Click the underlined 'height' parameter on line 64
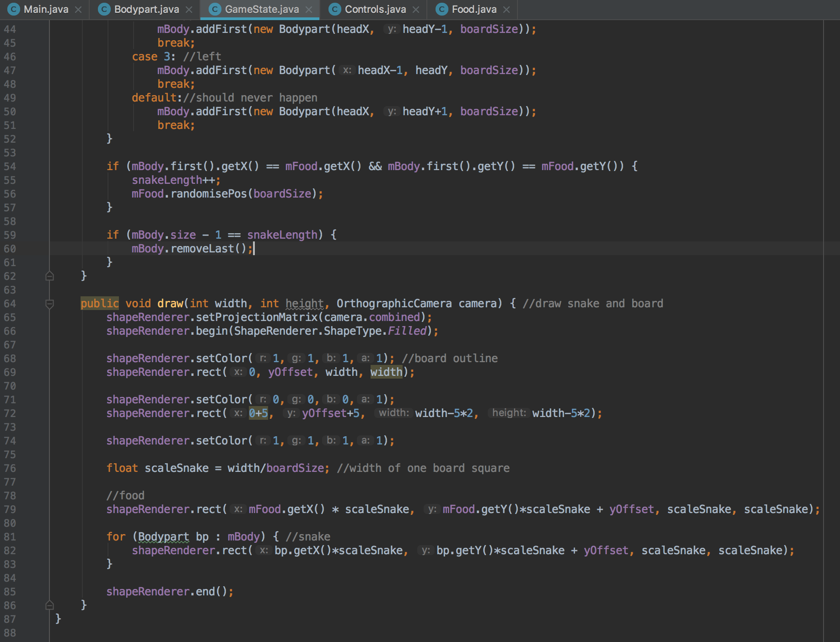 coord(305,304)
